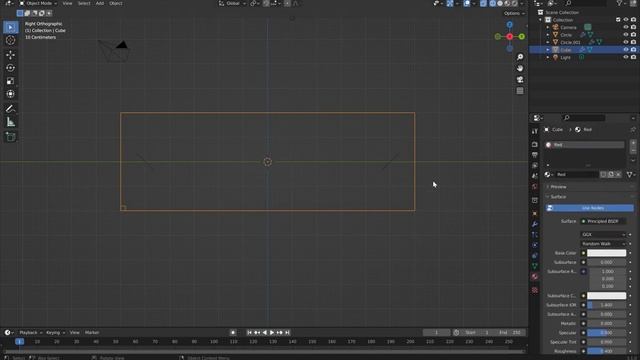Open the Global transform orientation dropdown
This screenshot has height=360, width=640.
(x=233, y=3)
